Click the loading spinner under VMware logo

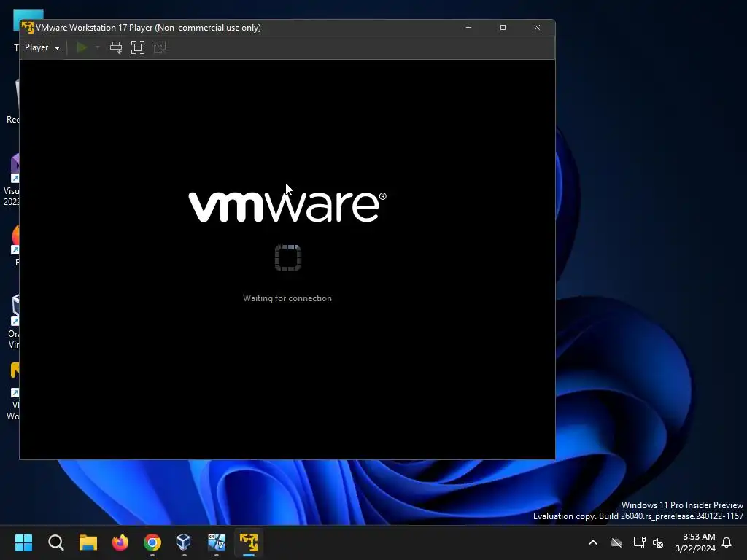tap(287, 257)
